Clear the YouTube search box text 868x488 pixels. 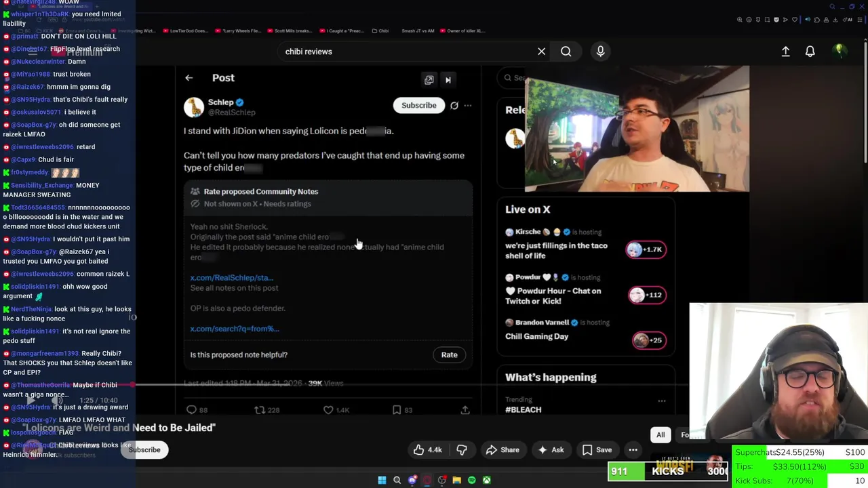coord(541,52)
